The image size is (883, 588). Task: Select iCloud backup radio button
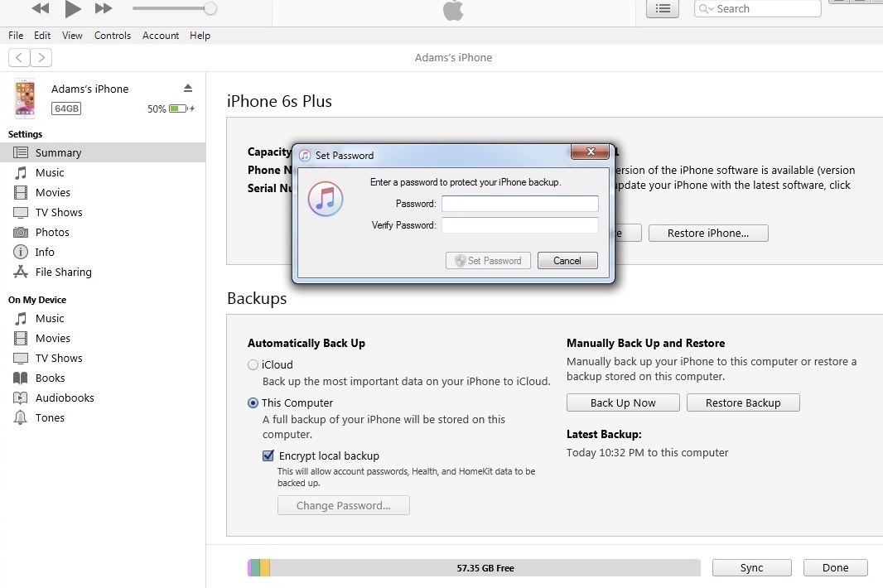(x=253, y=365)
